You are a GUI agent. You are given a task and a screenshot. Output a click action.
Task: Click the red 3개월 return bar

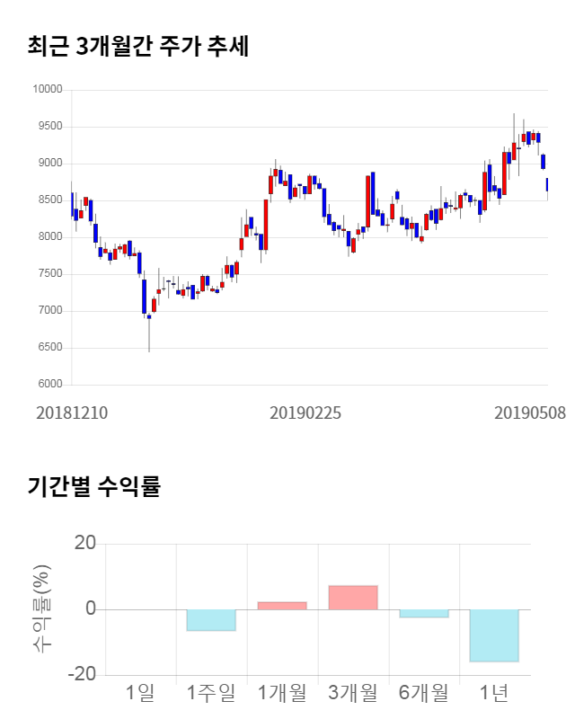[353, 598]
